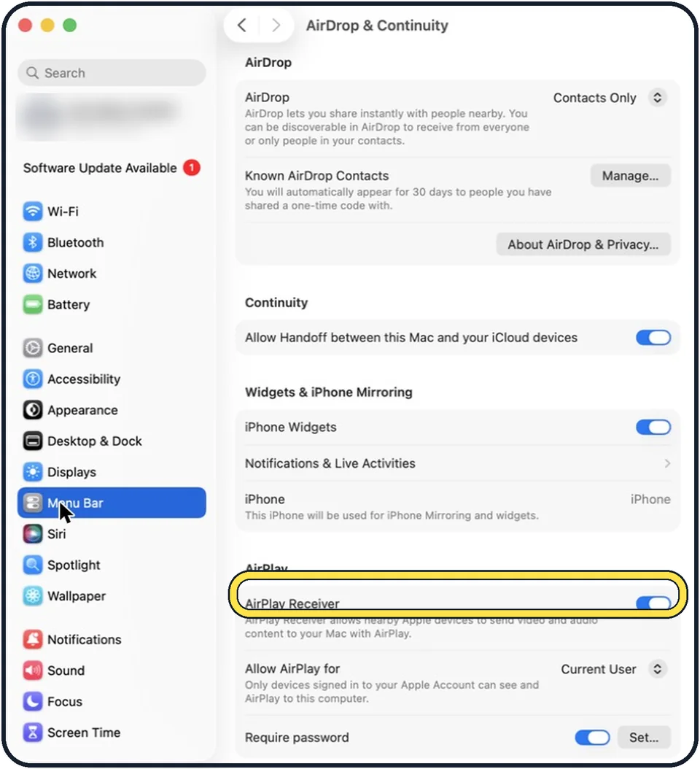Click the Wi-Fi icon in sidebar
This screenshot has height=769, width=700.
coord(33,212)
